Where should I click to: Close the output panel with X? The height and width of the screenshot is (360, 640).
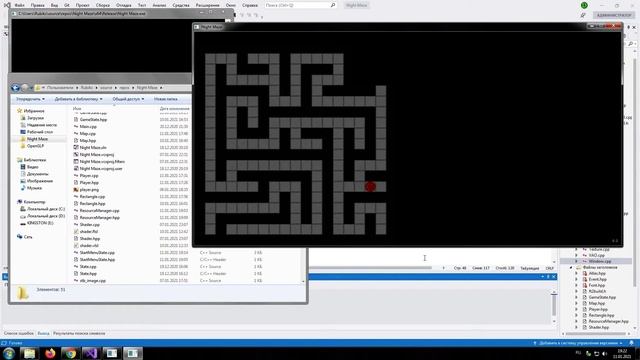pyautogui.click(x=553, y=277)
